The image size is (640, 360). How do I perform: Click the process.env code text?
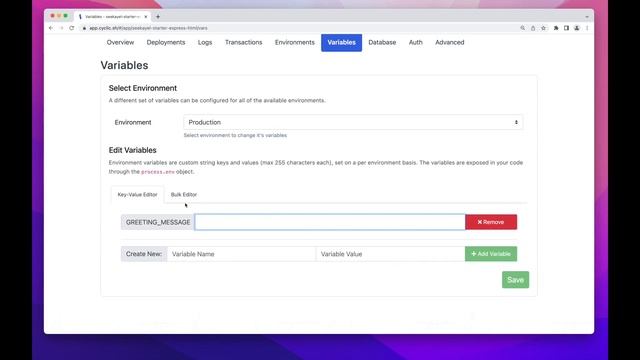click(158, 172)
